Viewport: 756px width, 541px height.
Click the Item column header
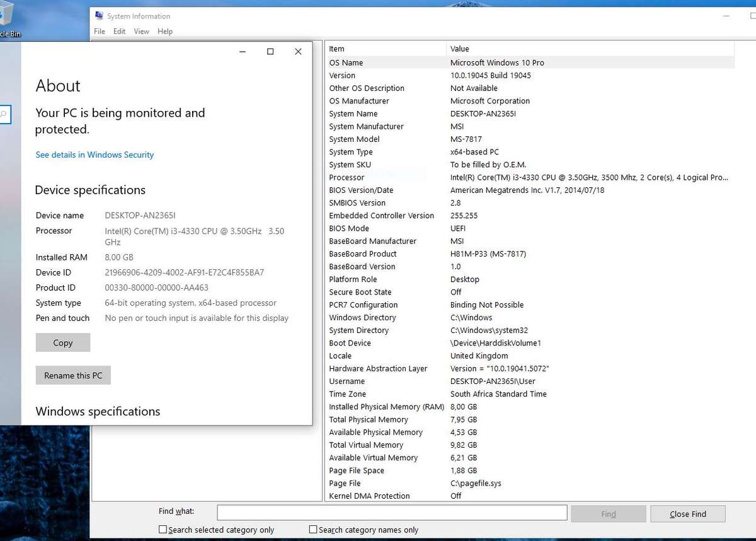(384, 49)
